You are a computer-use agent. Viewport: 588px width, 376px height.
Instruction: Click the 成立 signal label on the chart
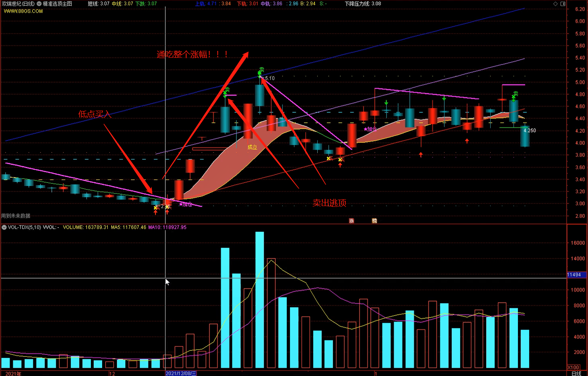[x=252, y=148]
